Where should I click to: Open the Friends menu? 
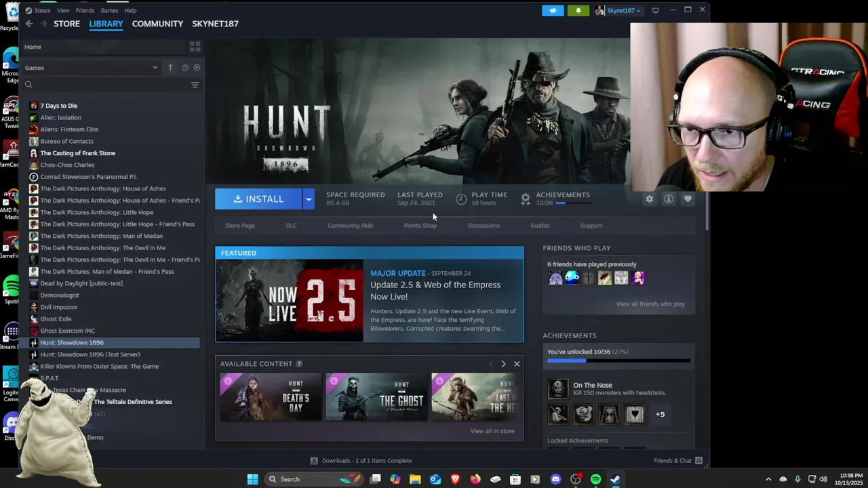pos(85,10)
